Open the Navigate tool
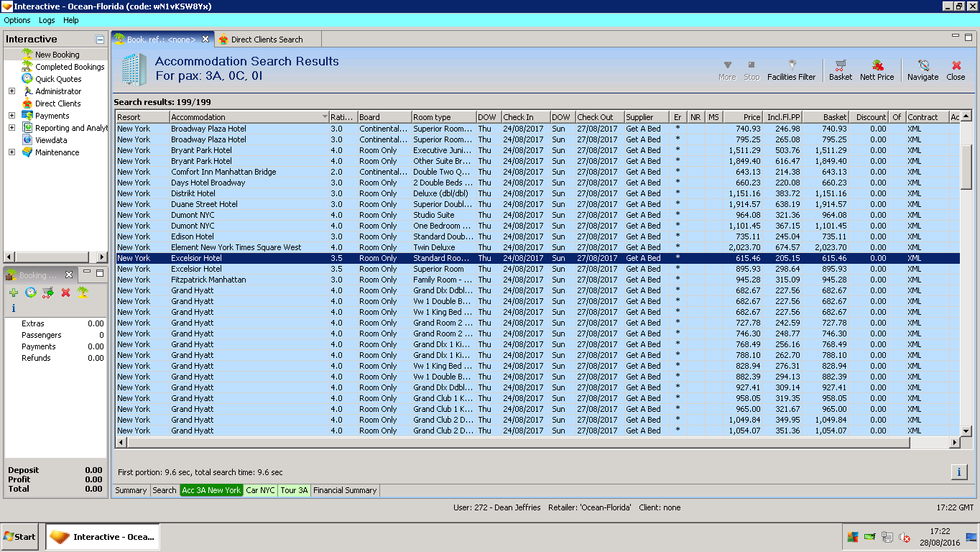The height and width of the screenshot is (552, 980). pos(923,70)
